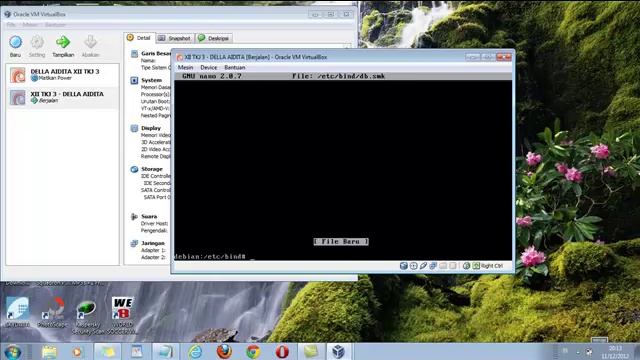Open System section heading link
The image size is (640, 360).
pyautogui.click(x=151, y=80)
